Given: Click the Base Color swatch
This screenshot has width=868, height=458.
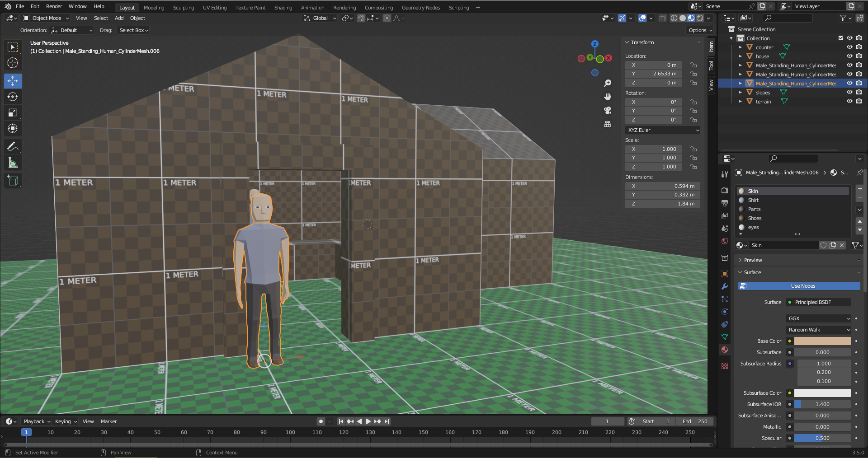Looking at the screenshot, I should [x=822, y=341].
